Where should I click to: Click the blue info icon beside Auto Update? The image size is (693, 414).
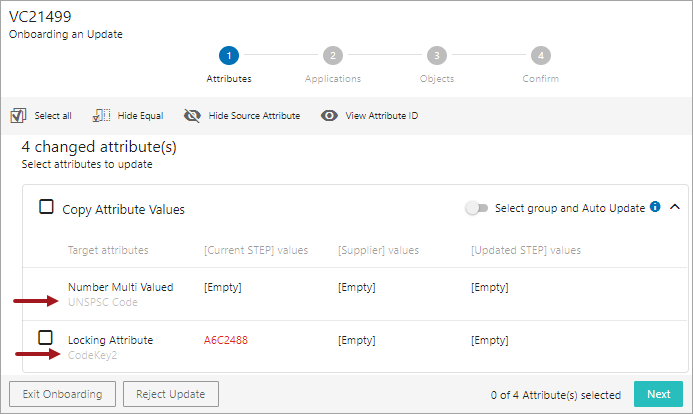(655, 207)
